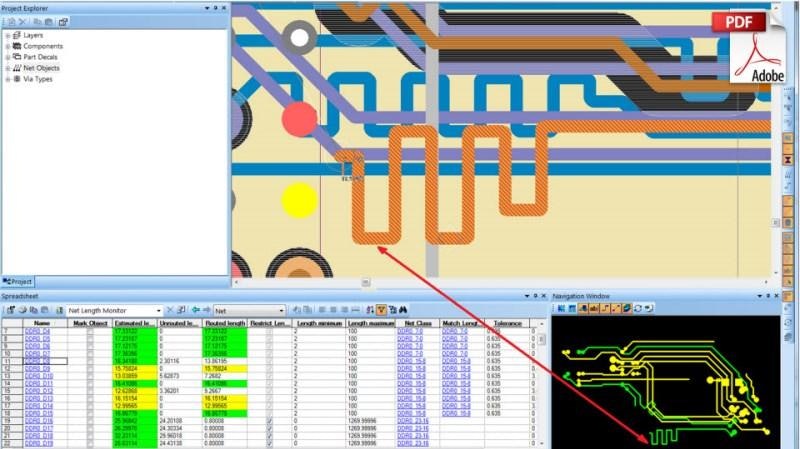Click the delete X icon in Project Explorer toolbar
This screenshot has width=800, height=449.
coord(22,22)
